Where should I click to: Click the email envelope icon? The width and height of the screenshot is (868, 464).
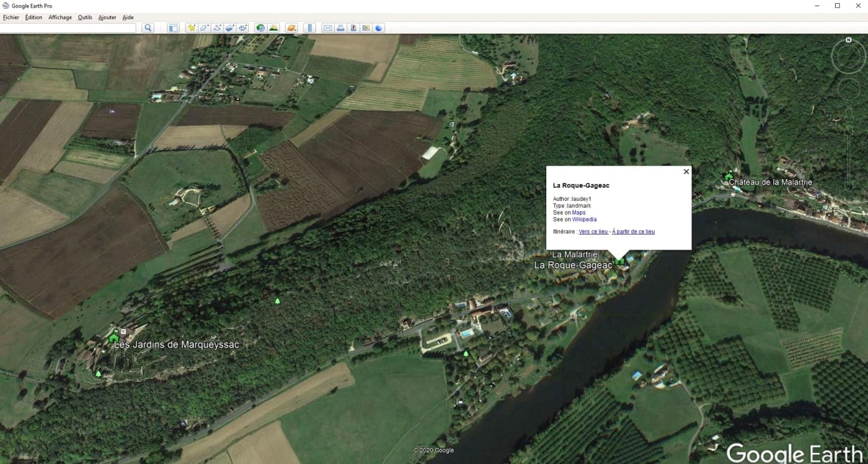327,28
